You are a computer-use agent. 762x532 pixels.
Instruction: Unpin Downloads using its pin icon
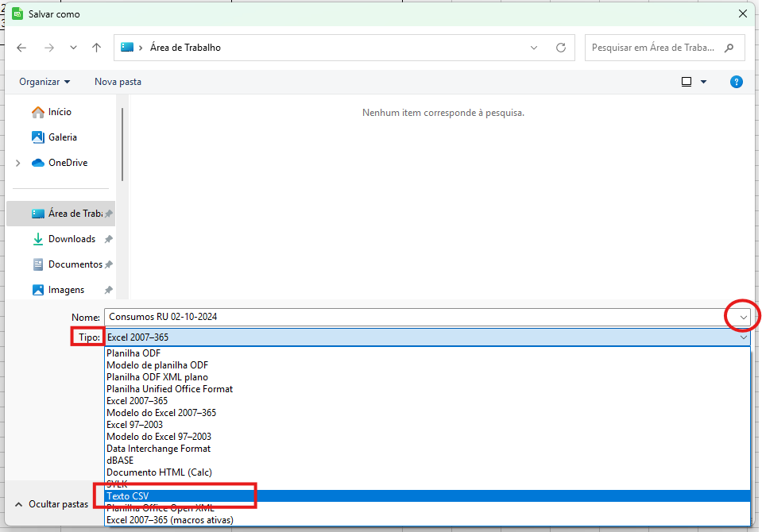click(x=108, y=239)
